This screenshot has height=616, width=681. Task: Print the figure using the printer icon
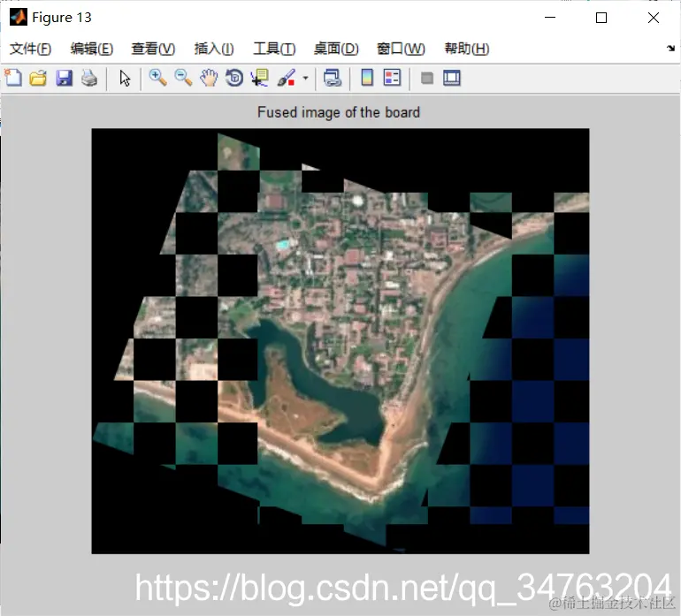coord(89,78)
